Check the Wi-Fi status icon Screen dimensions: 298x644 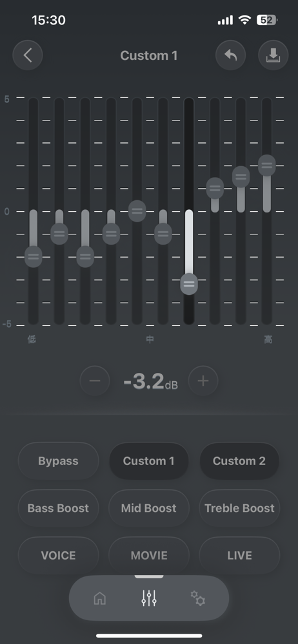pyautogui.click(x=245, y=20)
